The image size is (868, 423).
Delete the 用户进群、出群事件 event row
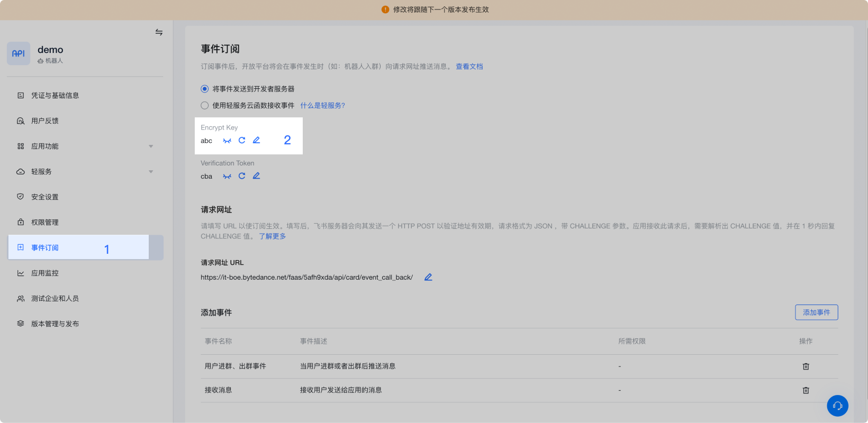(806, 366)
